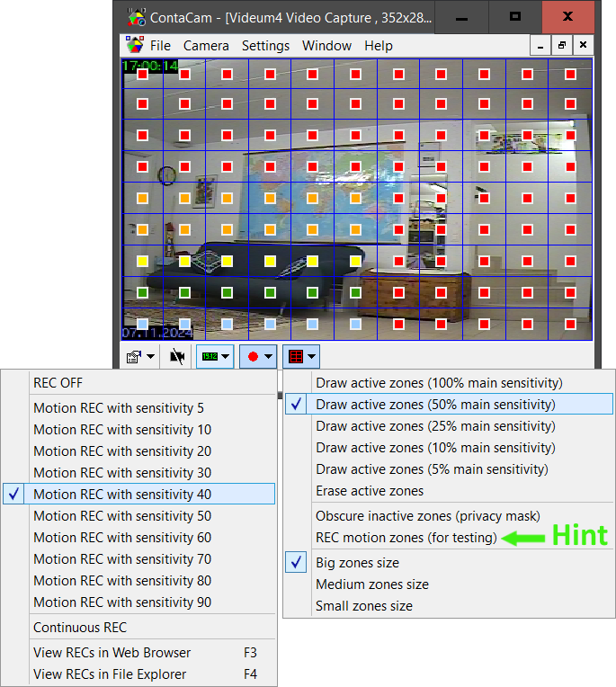Click the ContaCam icon in the title bar
The width and height of the screenshot is (616, 687).
[x=137, y=17]
